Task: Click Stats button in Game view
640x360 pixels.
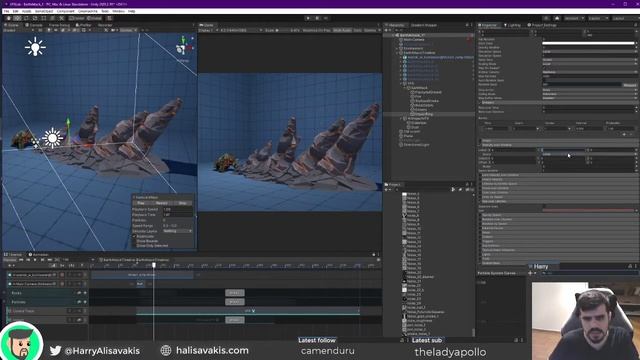Action: (358, 30)
